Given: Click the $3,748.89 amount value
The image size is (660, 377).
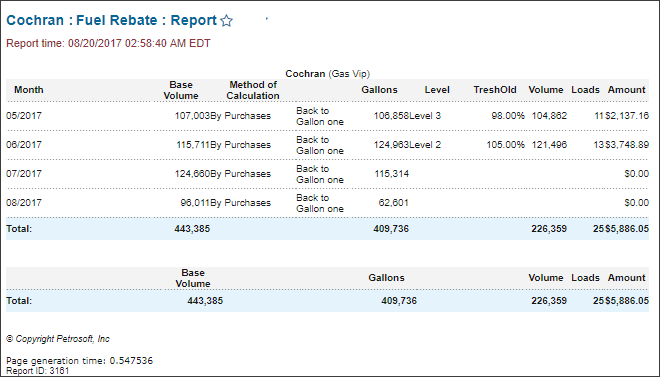Looking at the screenshot, I should pos(627,145).
